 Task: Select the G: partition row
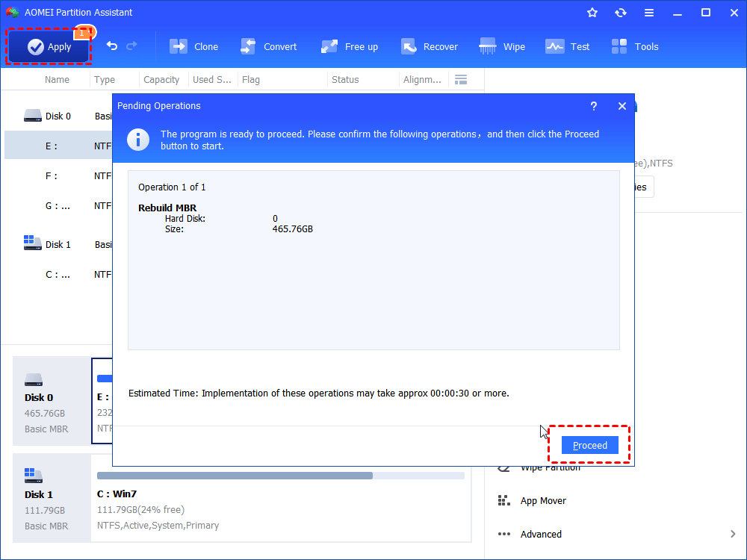pyautogui.click(x=58, y=206)
